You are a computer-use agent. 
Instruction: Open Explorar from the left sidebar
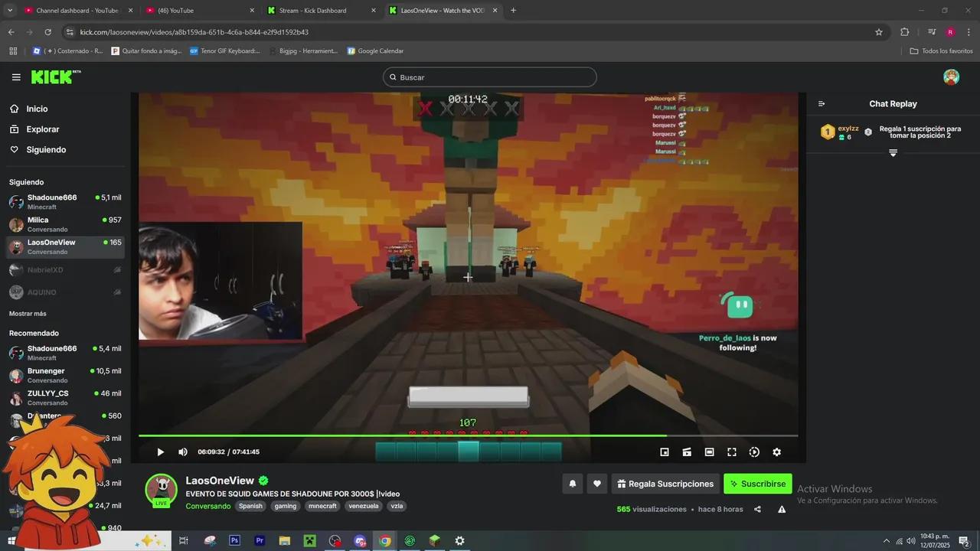[x=42, y=129]
